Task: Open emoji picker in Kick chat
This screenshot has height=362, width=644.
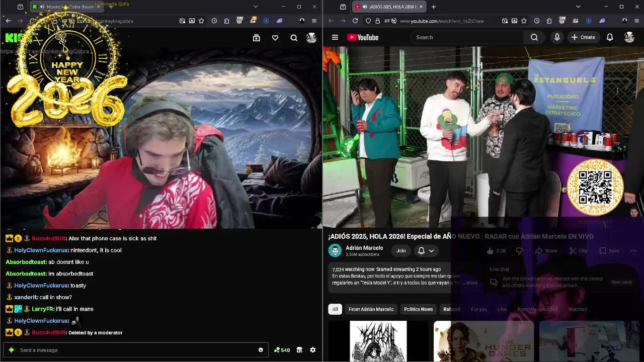Action: click(x=261, y=350)
